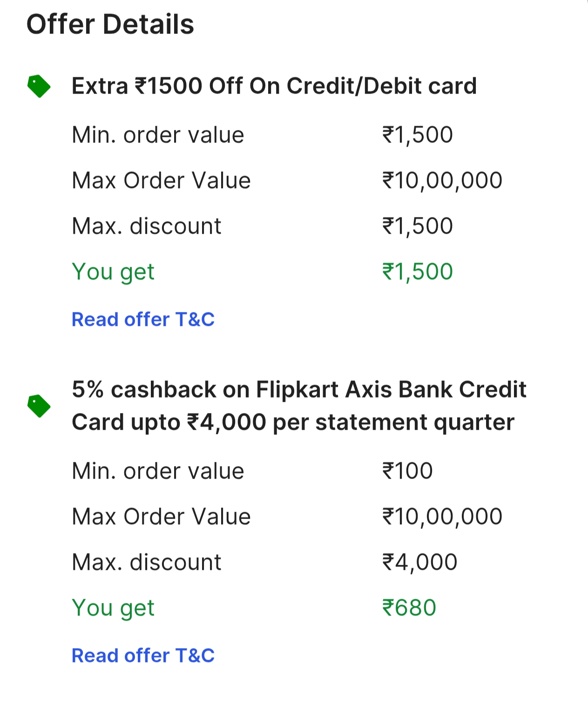588x710 pixels.
Task: Click the ₹4,000 max discount amount
Action: (x=419, y=562)
